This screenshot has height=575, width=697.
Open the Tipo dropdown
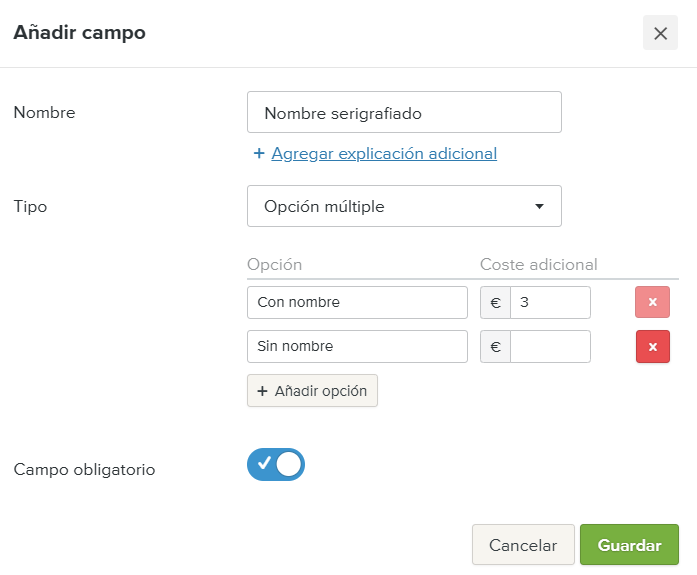(403, 206)
